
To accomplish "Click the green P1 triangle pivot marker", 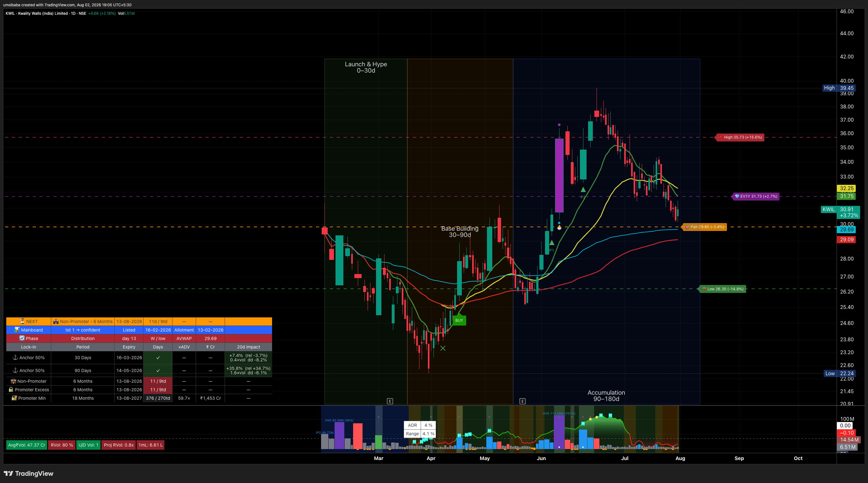I will click(552, 243).
